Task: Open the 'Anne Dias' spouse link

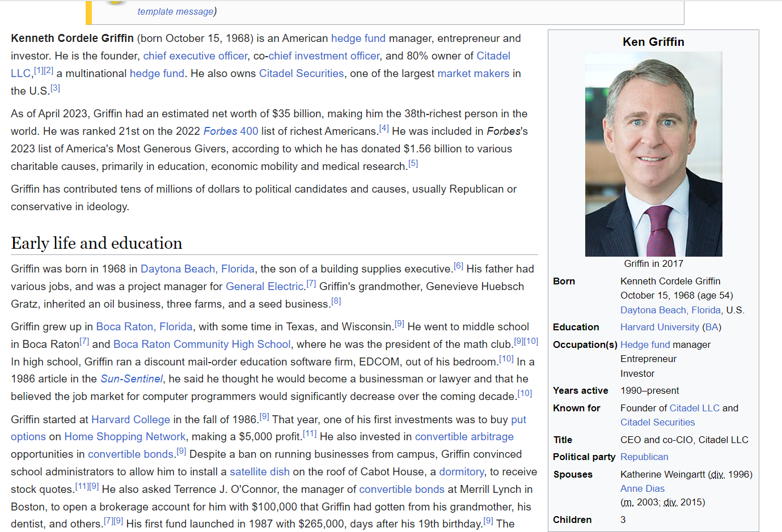Action: point(642,489)
